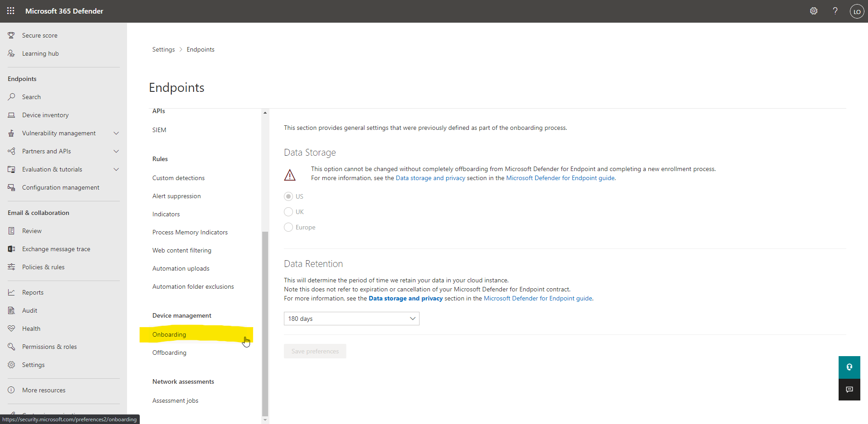868x424 pixels.
Task: Open the Microsoft Defender for Endpoint guide link under Data Retention
Action: 538,298
